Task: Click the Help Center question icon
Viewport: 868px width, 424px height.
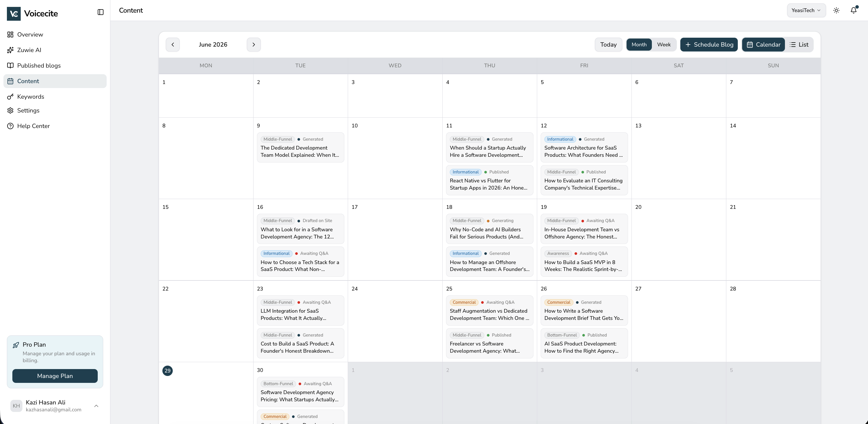Action: [10, 126]
